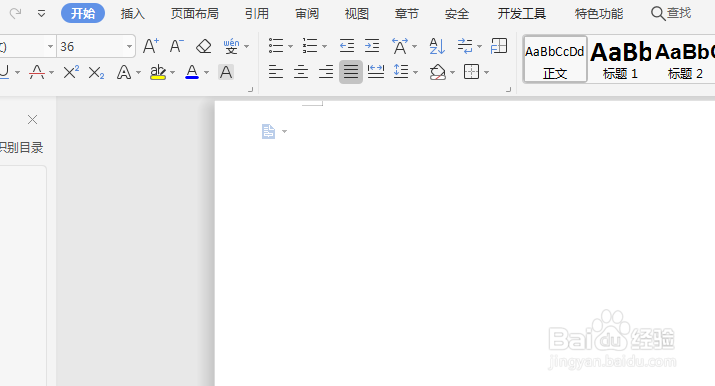The height and width of the screenshot is (386, 715).
Task: Toggle character shading icon
Action: click(x=226, y=72)
